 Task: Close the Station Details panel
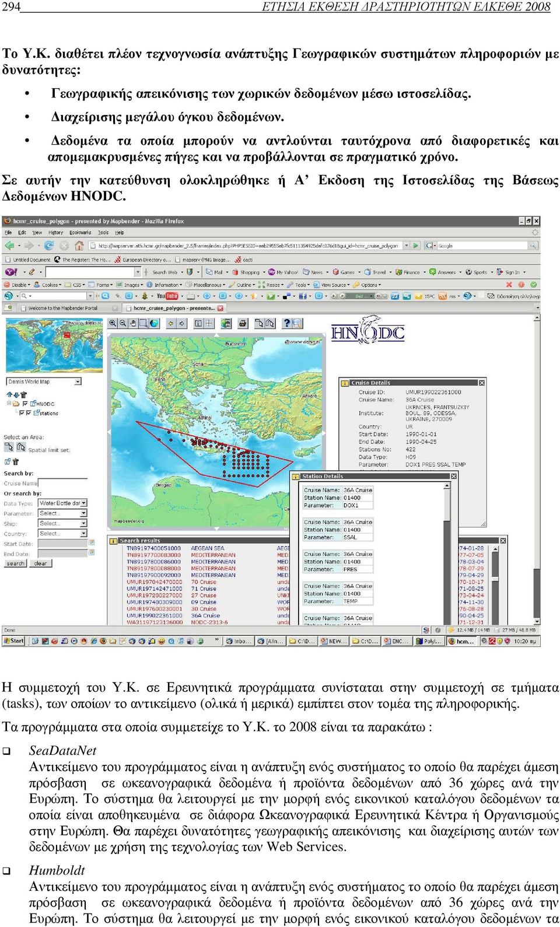[453, 476]
